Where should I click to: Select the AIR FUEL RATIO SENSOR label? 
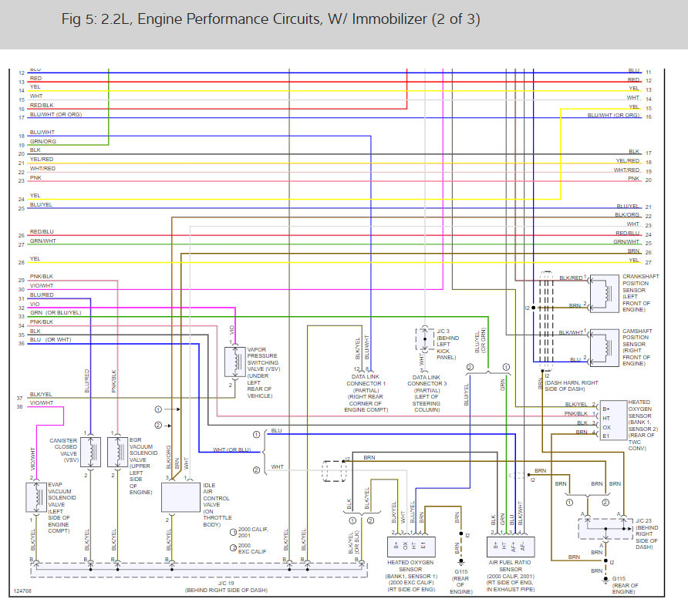pyautogui.click(x=511, y=576)
